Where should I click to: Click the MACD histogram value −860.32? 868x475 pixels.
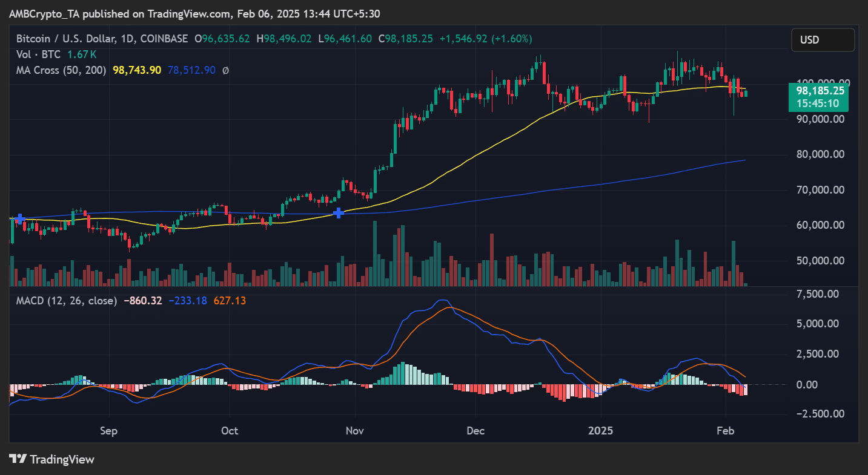point(142,300)
